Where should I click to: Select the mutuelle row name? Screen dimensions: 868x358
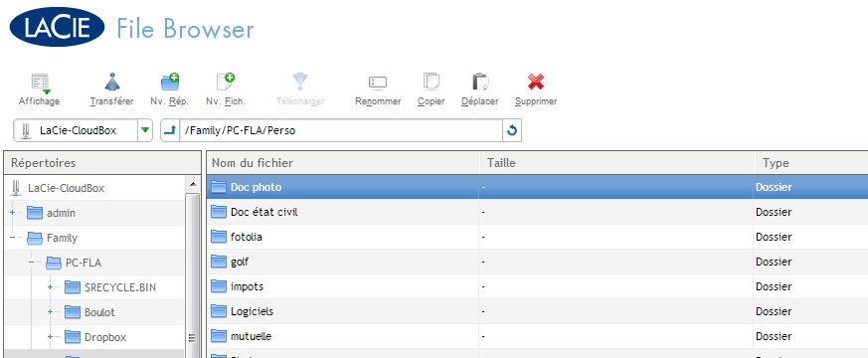point(251,336)
